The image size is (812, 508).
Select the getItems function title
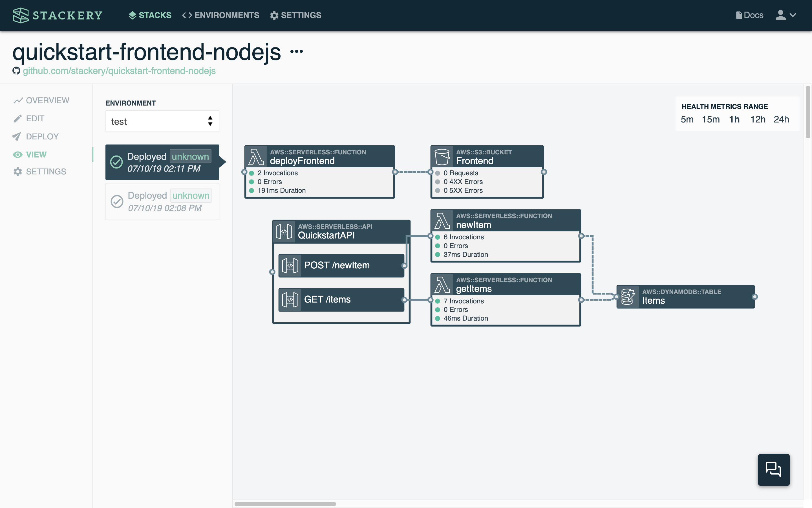point(474,289)
